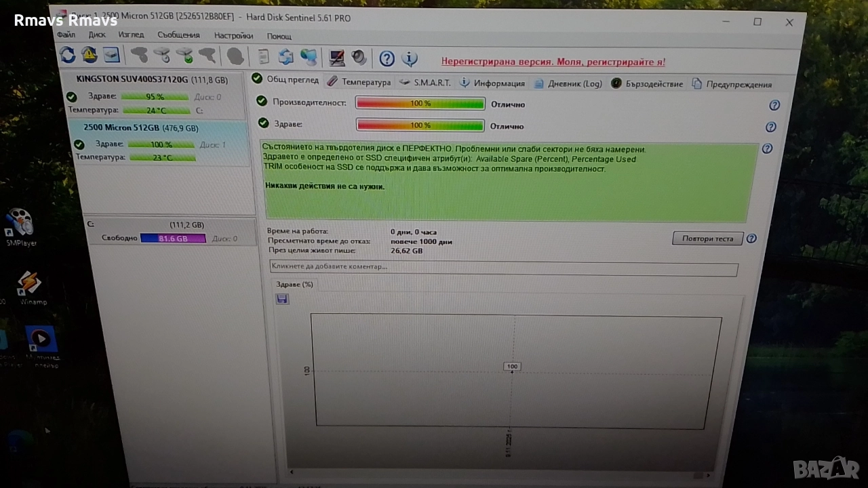Click the 100 data point label on the chart
Screen dimensions: 868x488
512,367
